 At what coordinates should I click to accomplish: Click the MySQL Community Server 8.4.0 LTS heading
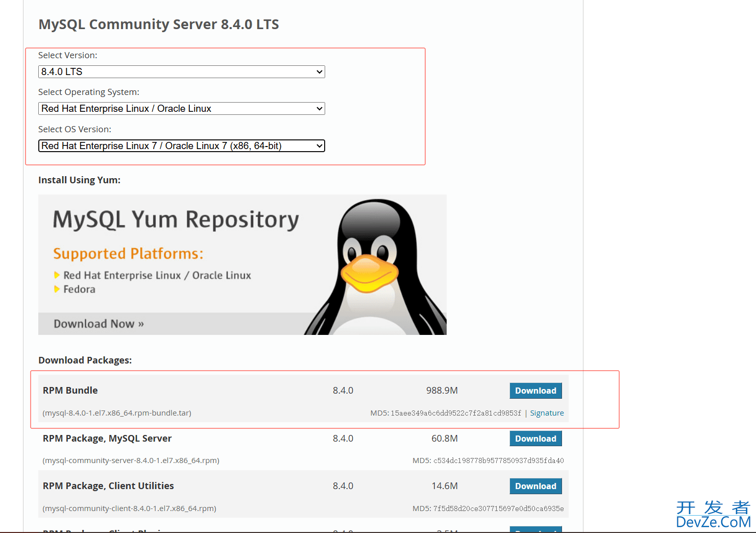coord(159,25)
